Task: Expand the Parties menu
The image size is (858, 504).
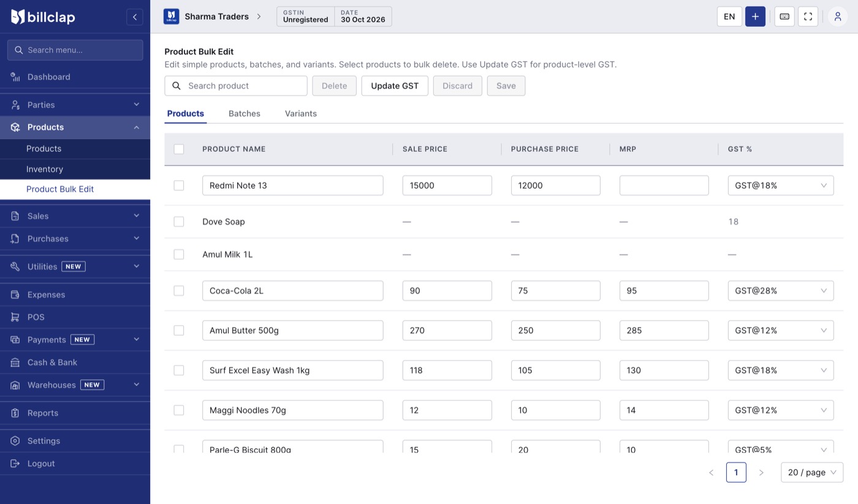Action: (75, 105)
